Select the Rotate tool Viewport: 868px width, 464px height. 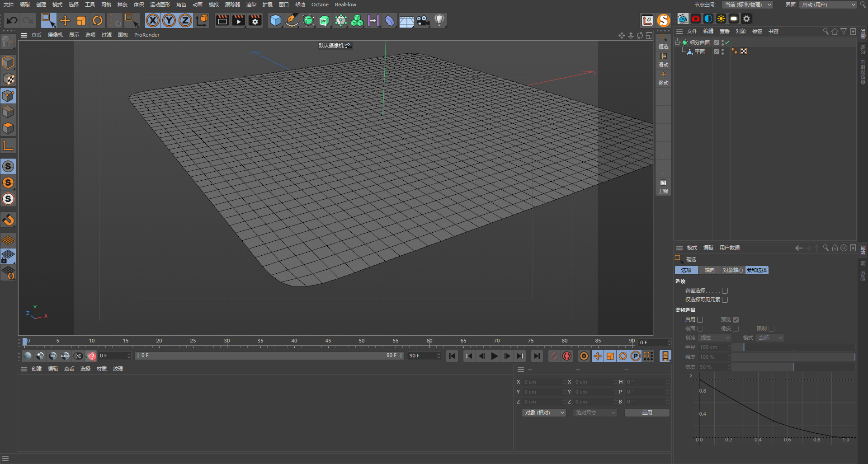coord(98,20)
